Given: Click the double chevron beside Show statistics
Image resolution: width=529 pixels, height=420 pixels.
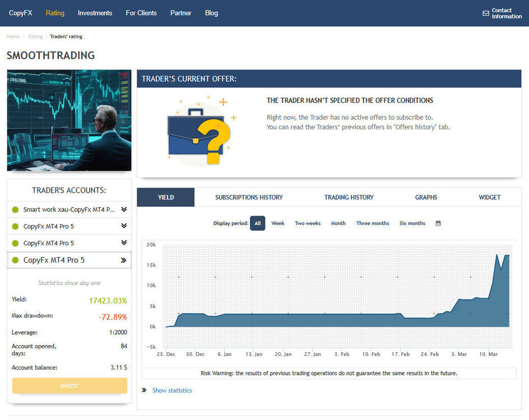Looking at the screenshot, I should 144,390.
